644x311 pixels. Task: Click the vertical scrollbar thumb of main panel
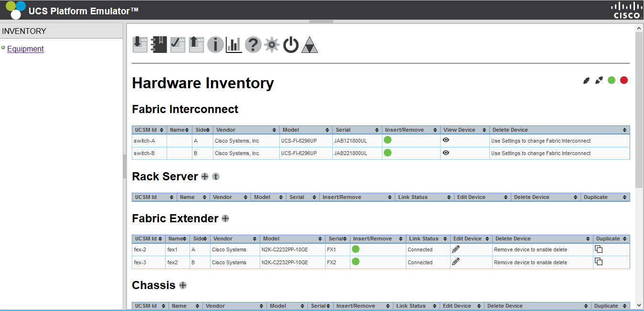coord(639,110)
